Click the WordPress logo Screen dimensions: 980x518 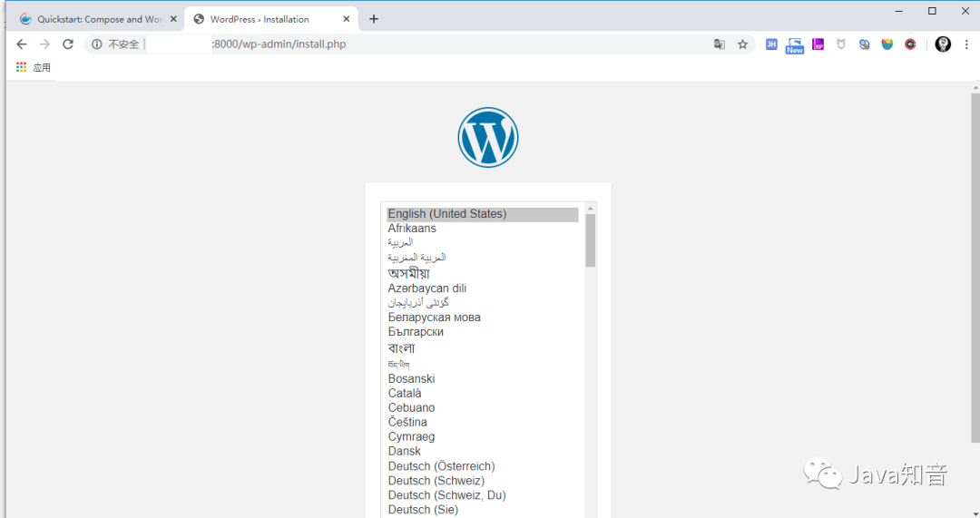point(488,138)
